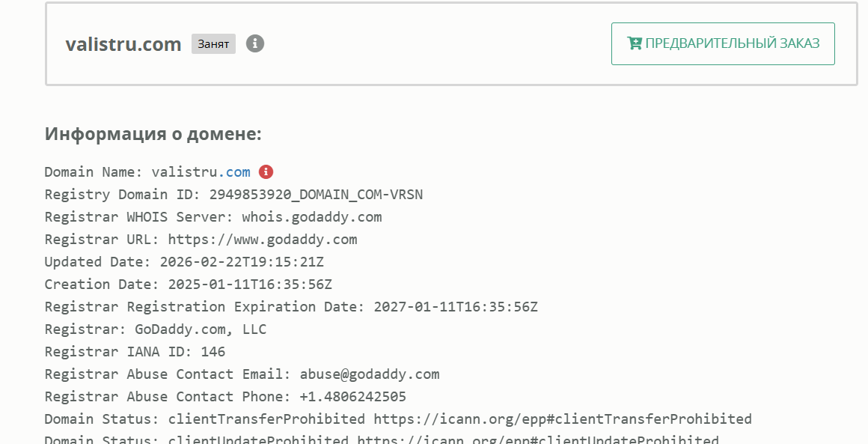Click the Registry Domain ID value 2949853920_DOMAIN_COM-VRSN

[316, 195]
